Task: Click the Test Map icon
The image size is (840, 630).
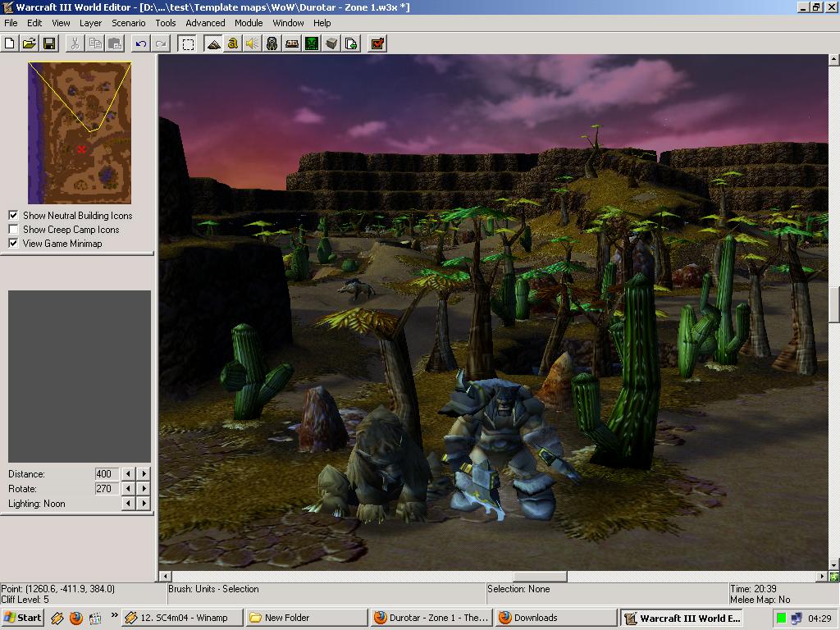Action: coord(377,43)
